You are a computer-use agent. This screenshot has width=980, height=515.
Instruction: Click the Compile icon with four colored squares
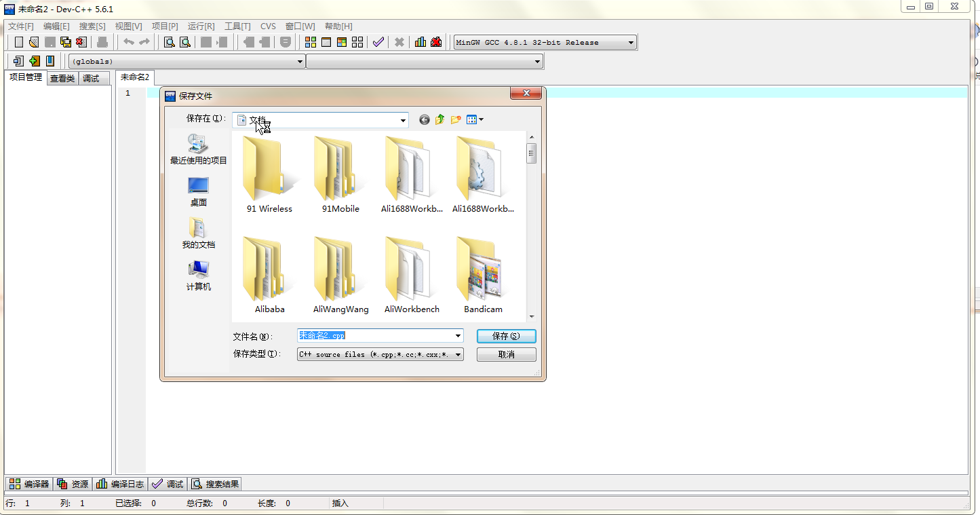(x=311, y=42)
